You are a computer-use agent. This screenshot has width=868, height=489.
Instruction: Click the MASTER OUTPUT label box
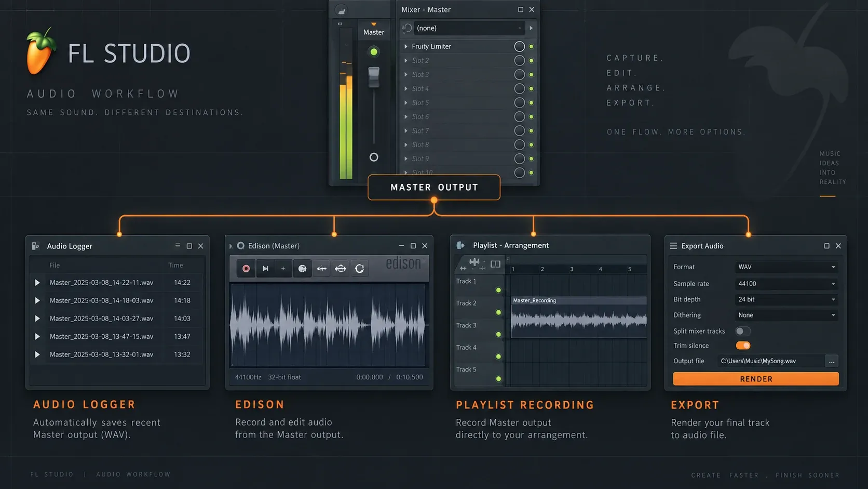[434, 187]
